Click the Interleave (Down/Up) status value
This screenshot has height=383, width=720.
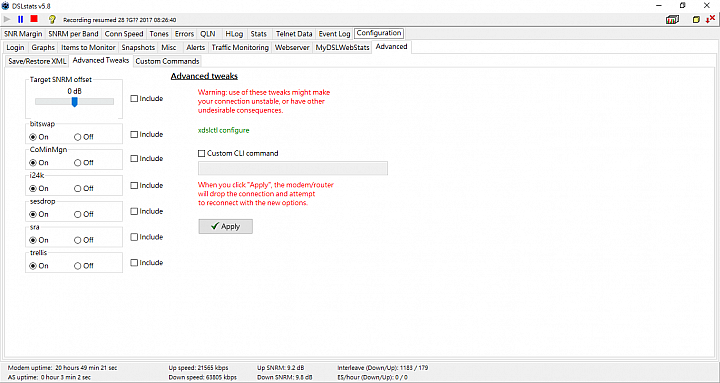click(383, 368)
